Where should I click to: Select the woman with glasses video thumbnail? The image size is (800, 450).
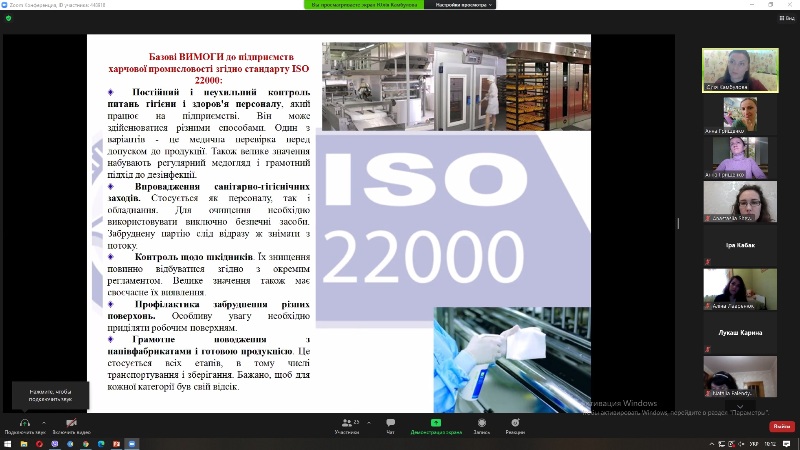[x=740, y=202]
